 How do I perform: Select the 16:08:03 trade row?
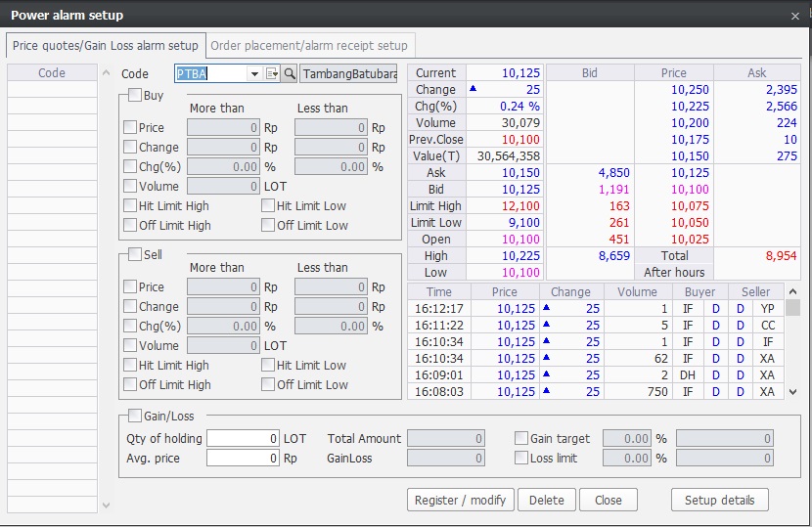tap(596, 392)
